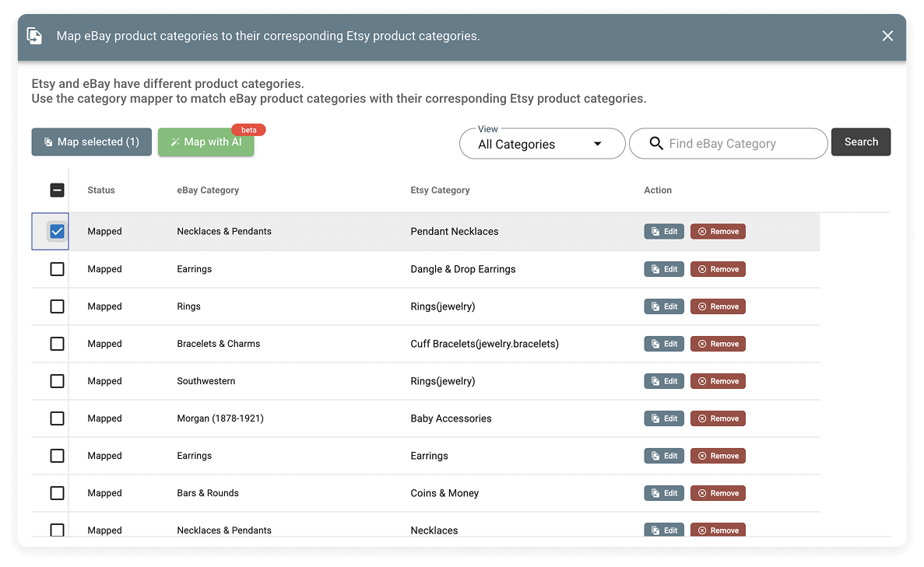Toggle the select-all checkbox in table header
Screen dimensions: 924x567
click(x=57, y=191)
